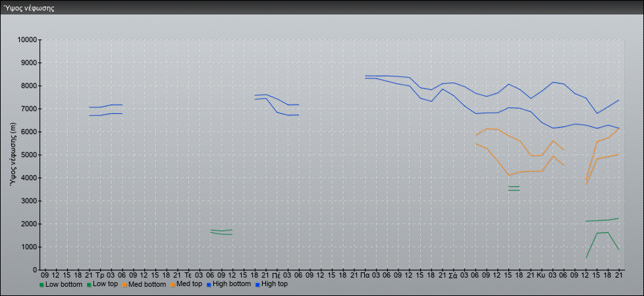
Task: Click the vertical Ύψος νέφωσης (m) axis title
Action: coord(13,155)
